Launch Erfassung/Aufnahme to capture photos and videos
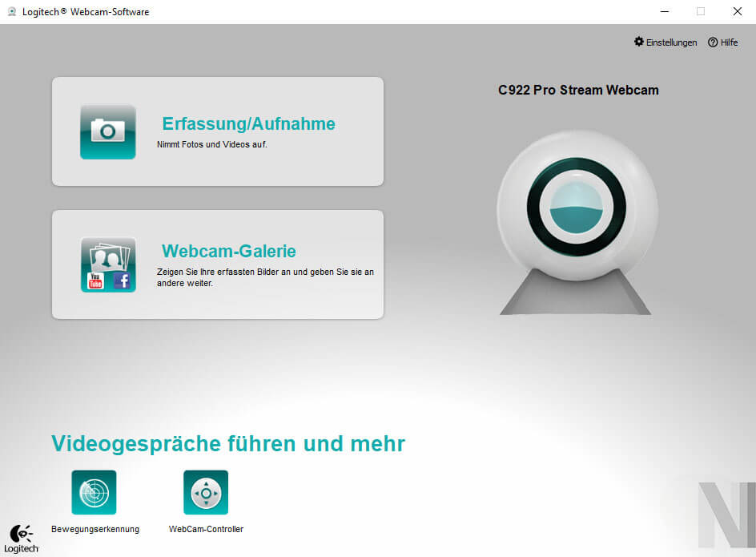This screenshot has height=557, width=756. 248,124
